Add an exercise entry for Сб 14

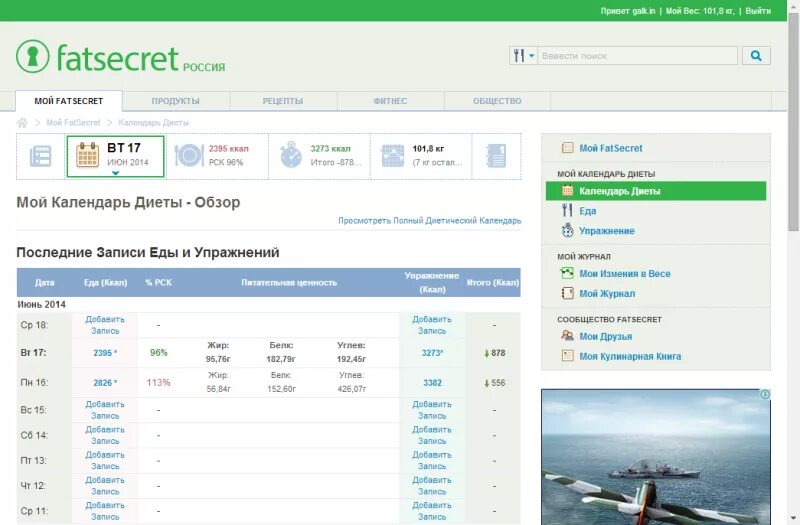(x=432, y=435)
